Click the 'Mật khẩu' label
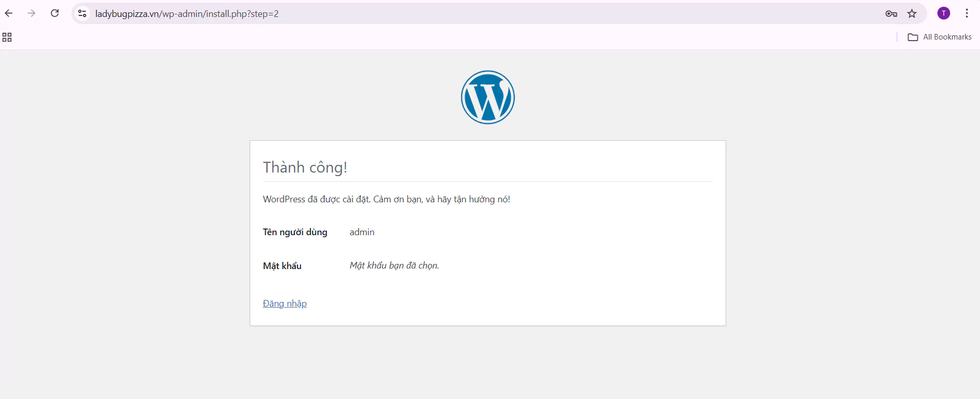 coord(282,266)
